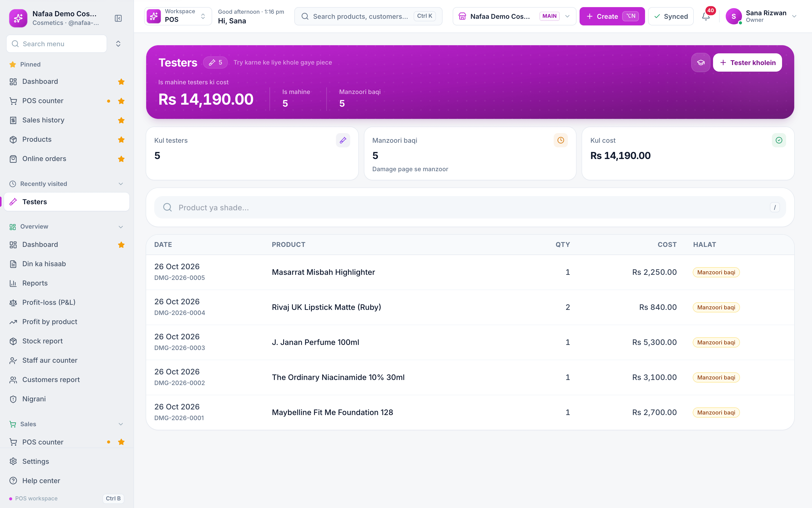Image resolution: width=812 pixels, height=508 pixels.
Task: Unpin Sales history star
Action: [x=121, y=120]
